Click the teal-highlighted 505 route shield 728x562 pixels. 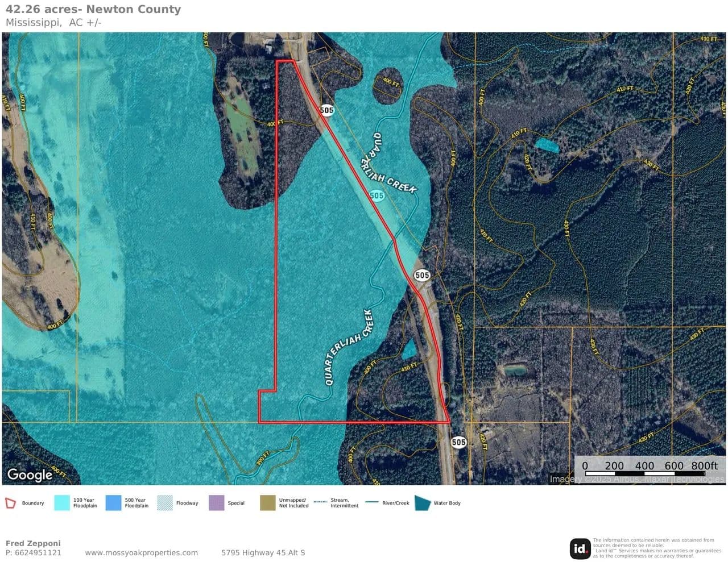click(x=377, y=195)
